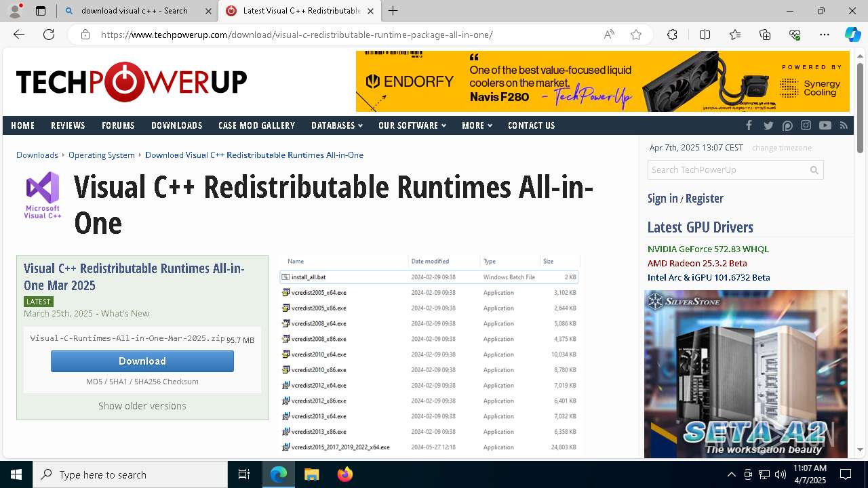Screen dimensions: 868x488
Task: Open the MD5 / SHA1 / SHA256 Checksum link
Action: click(x=142, y=382)
